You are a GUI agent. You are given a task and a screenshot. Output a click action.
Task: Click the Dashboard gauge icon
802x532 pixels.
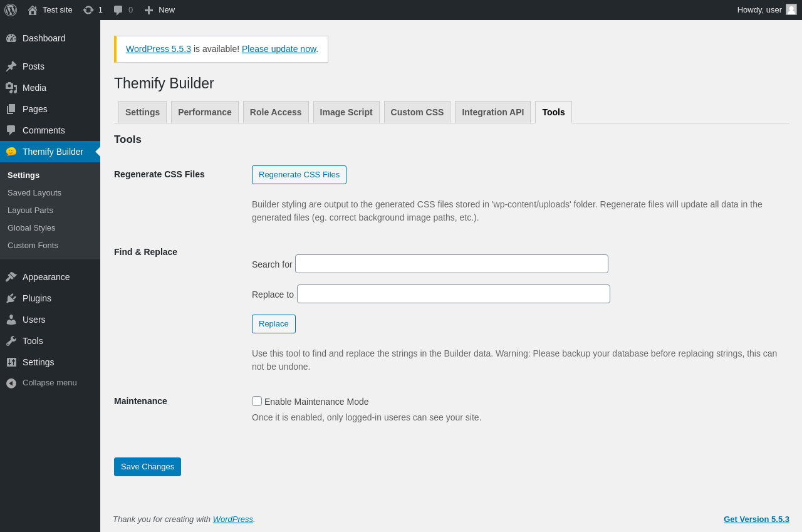point(11,38)
